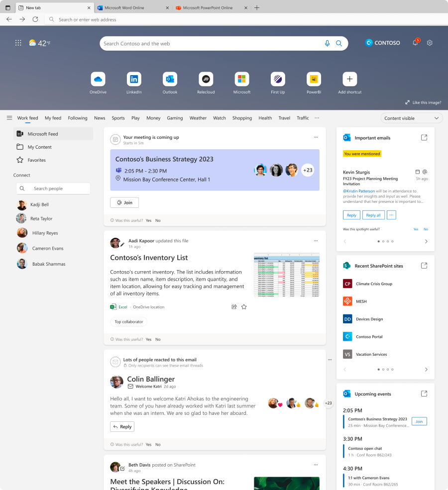The height and width of the screenshot is (490, 448).
Task: Join from the Upcoming events 2:05 PM item
Action: [x=419, y=421]
